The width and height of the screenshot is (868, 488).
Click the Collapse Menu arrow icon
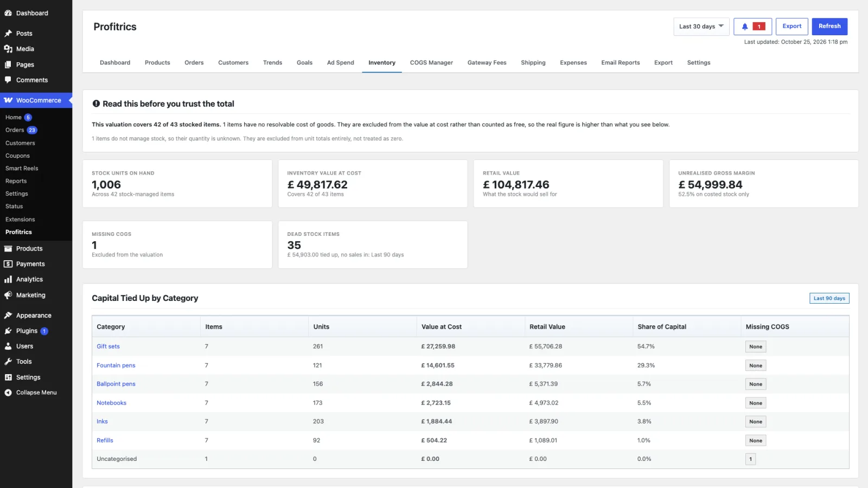point(8,393)
